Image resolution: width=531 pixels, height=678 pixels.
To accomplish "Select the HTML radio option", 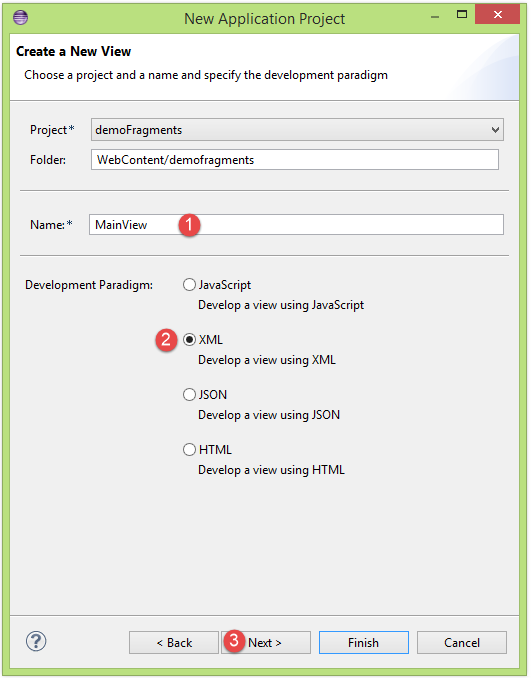I will pyautogui.click(x=189, y=450).
